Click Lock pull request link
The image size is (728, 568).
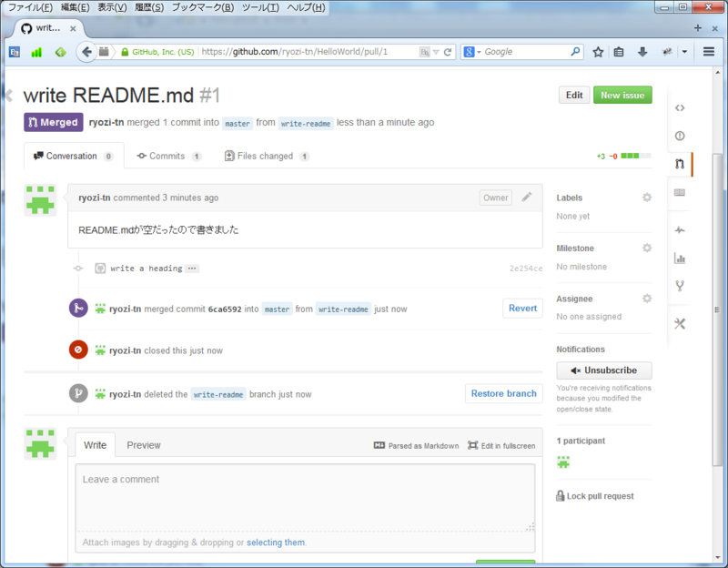pos(595,496)
